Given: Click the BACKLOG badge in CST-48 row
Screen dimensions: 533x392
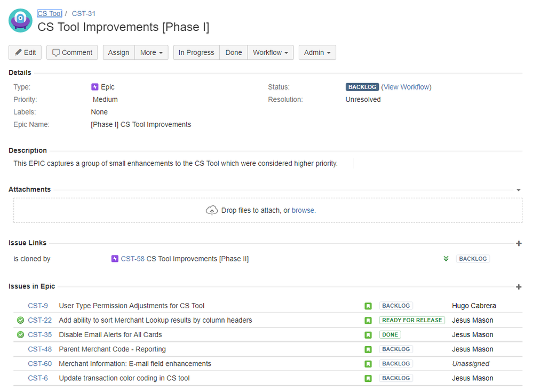Looking at the screenshot, I should pyautogui.click(x=396, y=349).
